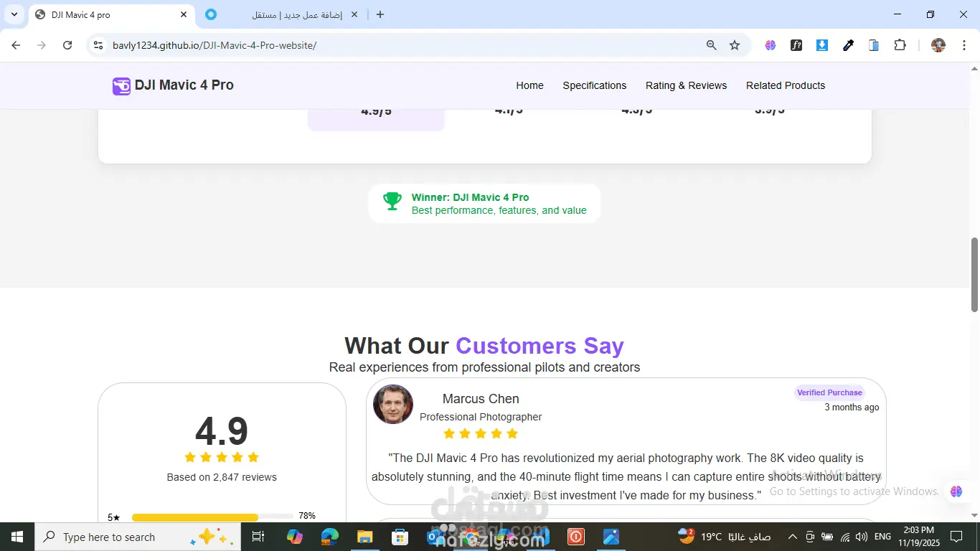Click the 'Winner: DJI Mavic 4 Pro' banner
980x551 pixels.
click(x=484, y=204)
